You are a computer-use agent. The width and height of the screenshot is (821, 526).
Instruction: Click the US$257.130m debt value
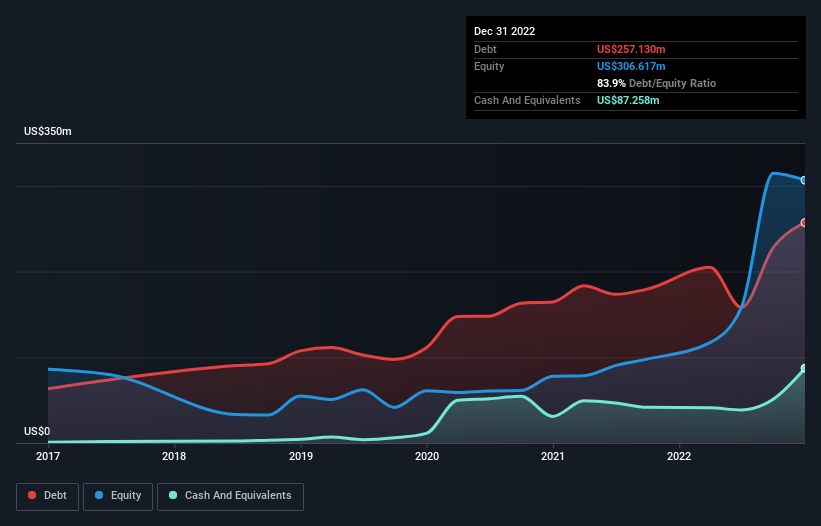coord(631,49)
